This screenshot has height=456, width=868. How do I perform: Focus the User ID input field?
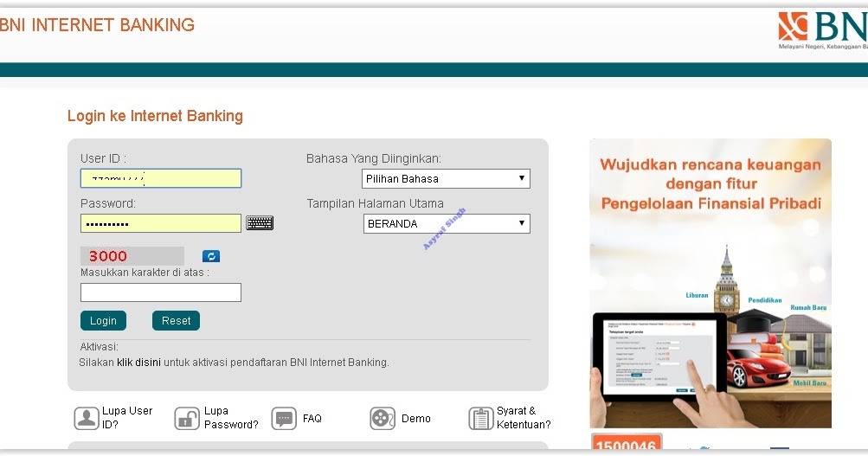[x=161, y=178]
